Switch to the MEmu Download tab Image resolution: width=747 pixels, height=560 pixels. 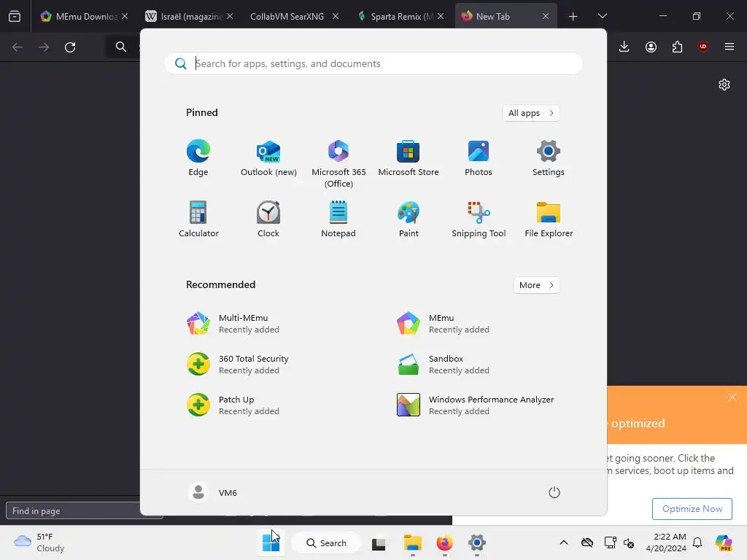[x=85, y=16]
